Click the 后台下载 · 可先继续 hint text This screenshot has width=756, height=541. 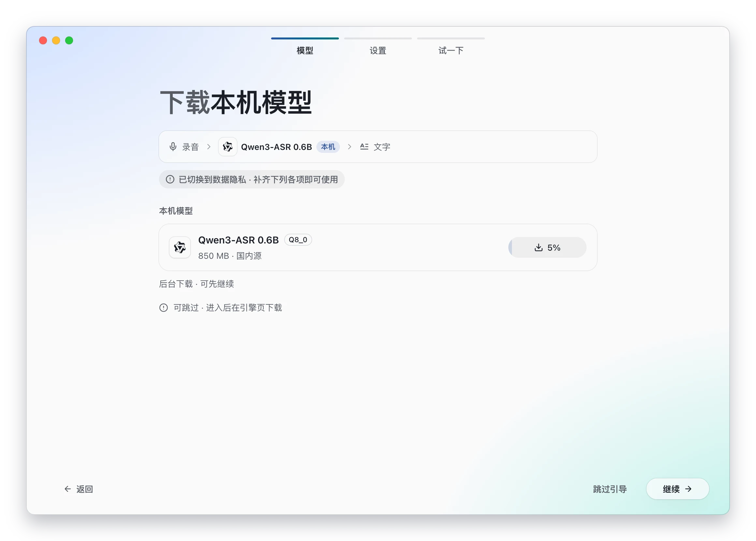(196, 284)
